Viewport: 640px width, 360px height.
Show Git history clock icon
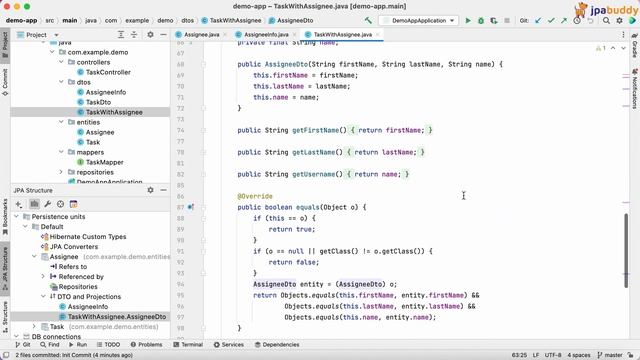pos(577,20)
